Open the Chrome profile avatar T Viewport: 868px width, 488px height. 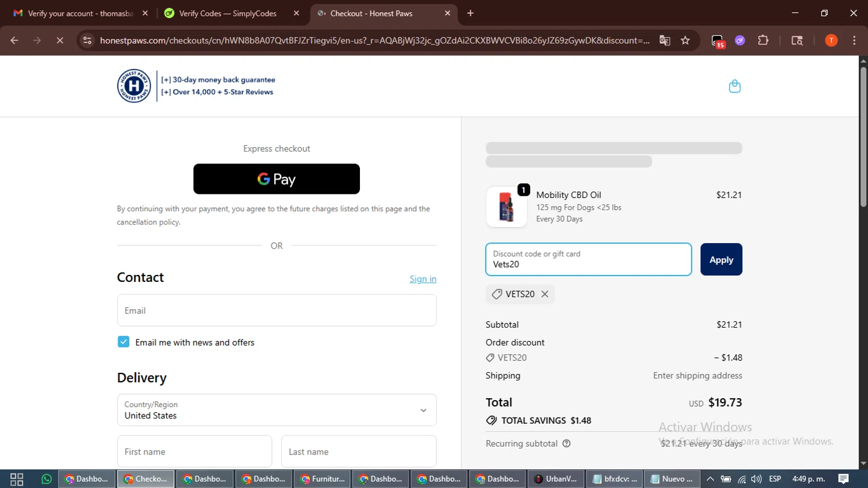click(832, 41)
